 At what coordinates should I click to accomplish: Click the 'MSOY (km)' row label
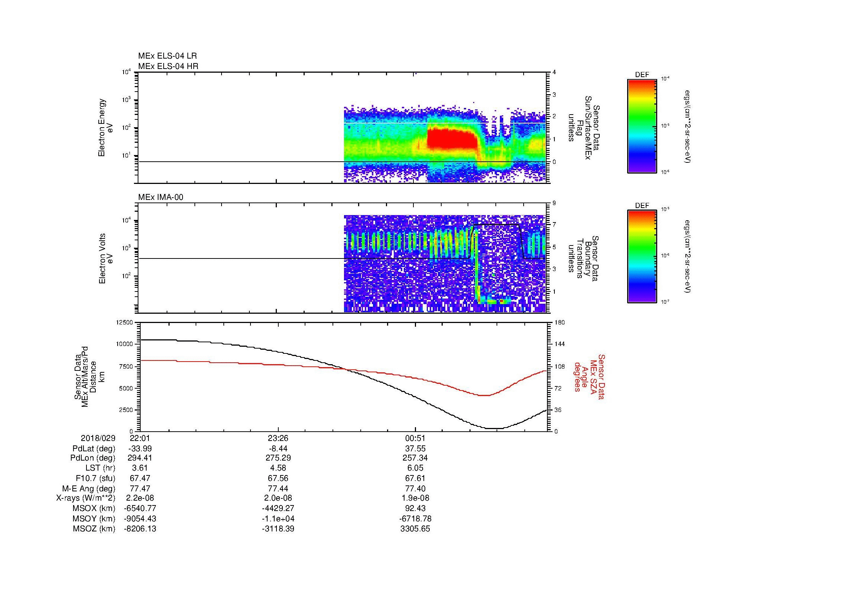coord(94,518)
